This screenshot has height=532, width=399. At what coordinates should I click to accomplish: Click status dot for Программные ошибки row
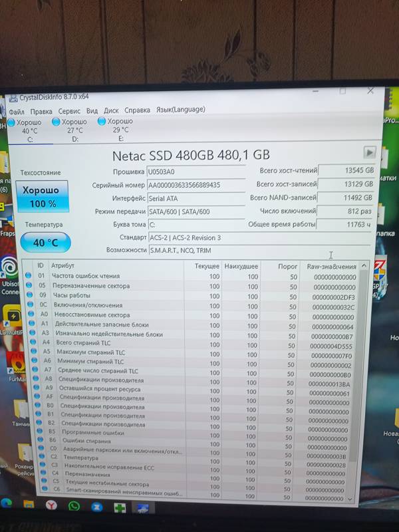pos(39,431)
